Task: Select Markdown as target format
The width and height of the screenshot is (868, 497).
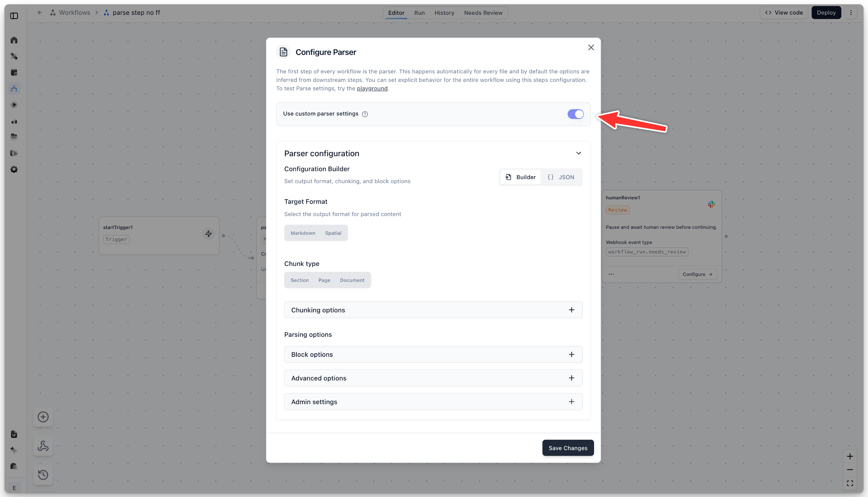Action: (x=303, y=233)
